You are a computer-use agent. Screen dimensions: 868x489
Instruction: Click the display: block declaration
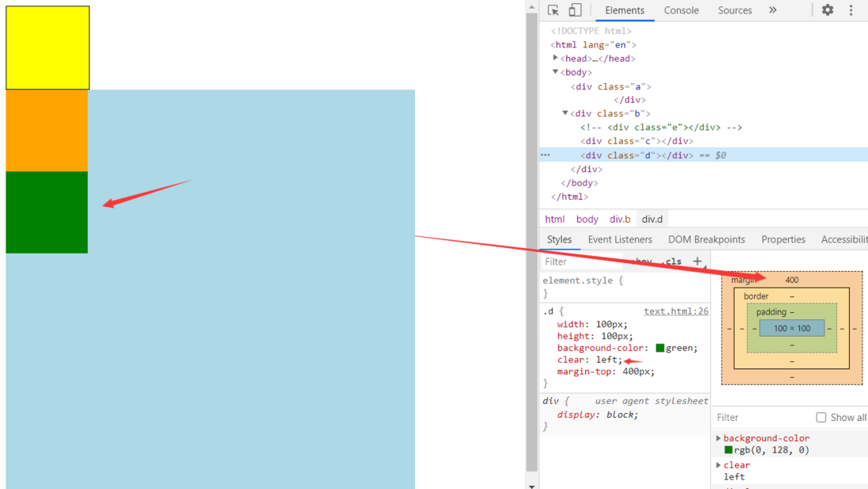(x=598, y=415)
